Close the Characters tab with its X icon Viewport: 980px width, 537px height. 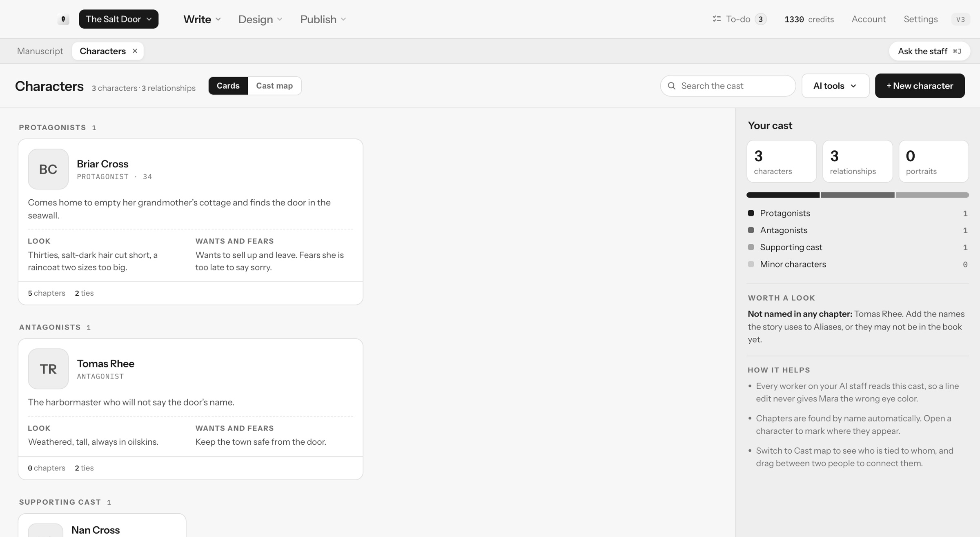point(135,51)
